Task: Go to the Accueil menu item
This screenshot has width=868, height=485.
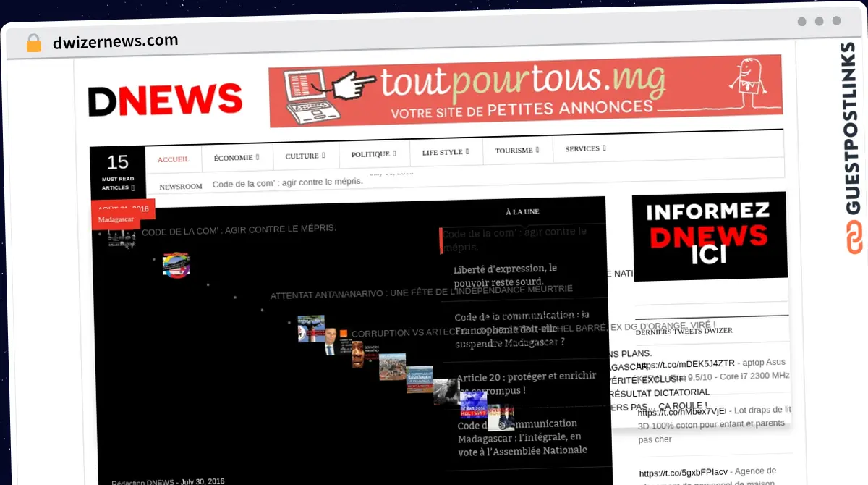Action: pos(174,159)
